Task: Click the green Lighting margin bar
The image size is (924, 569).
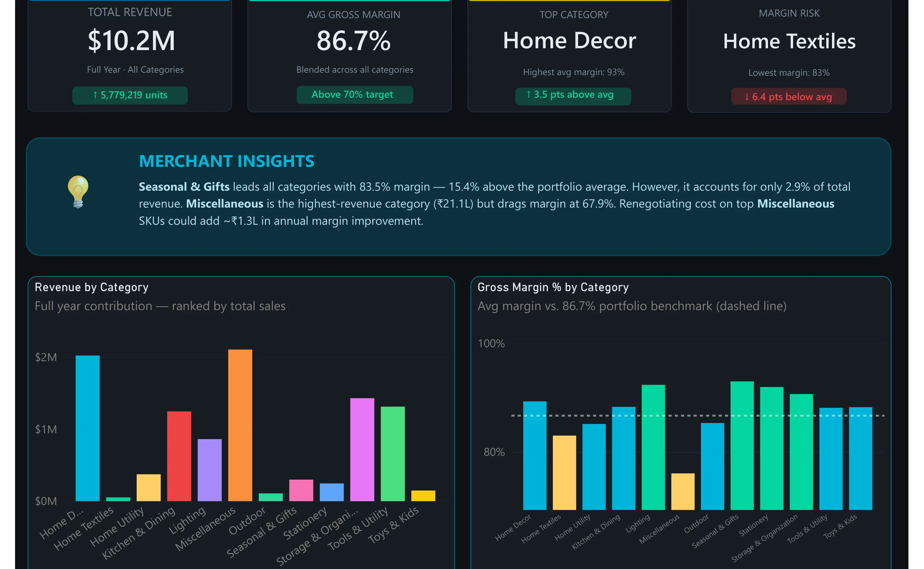Action: click(x=653, y=447)
